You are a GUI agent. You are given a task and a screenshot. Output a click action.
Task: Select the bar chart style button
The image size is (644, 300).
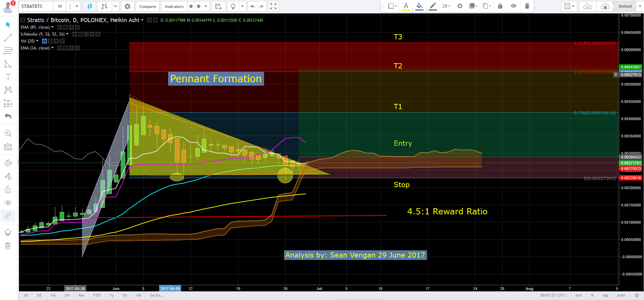[x=105, y=6]
